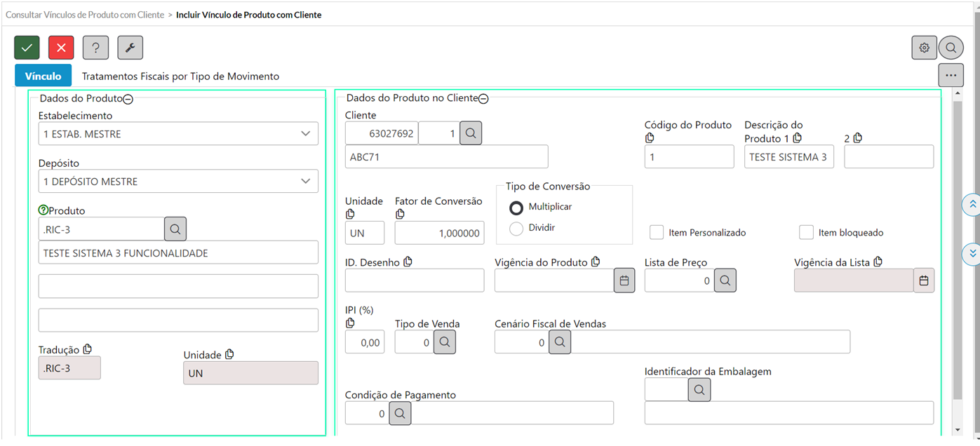
Task: Search for product using Produto magnifier
Action: (175, 229)
